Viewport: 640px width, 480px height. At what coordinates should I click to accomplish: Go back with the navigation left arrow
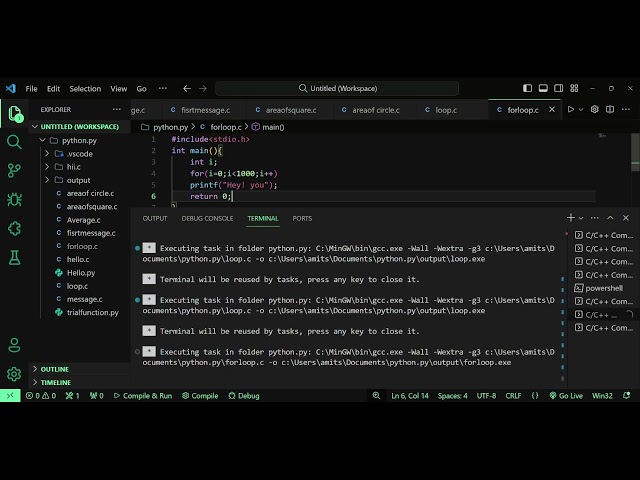pyautogui.click(x=187, y=88)
